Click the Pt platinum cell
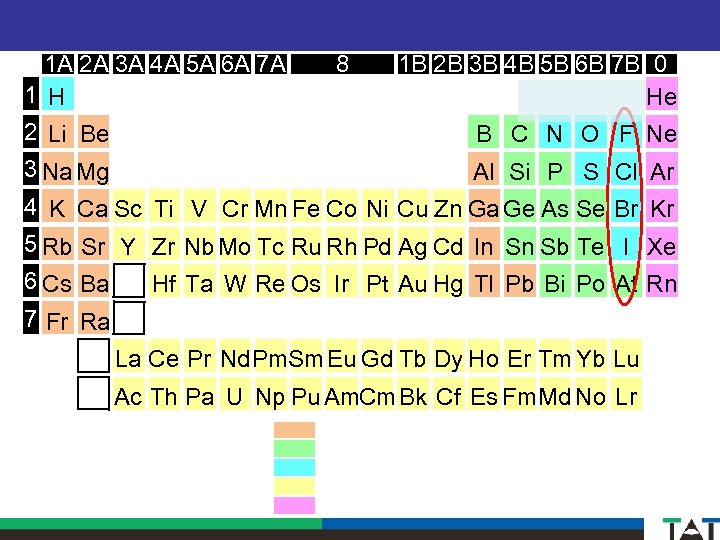The height and width of the screenshot is (540, 720). tap(377, 281)
